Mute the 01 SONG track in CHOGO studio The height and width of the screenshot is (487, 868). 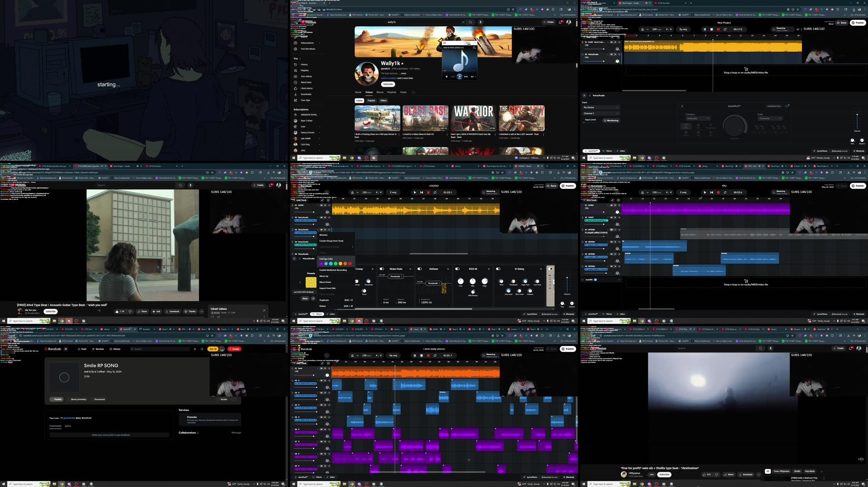321,205
